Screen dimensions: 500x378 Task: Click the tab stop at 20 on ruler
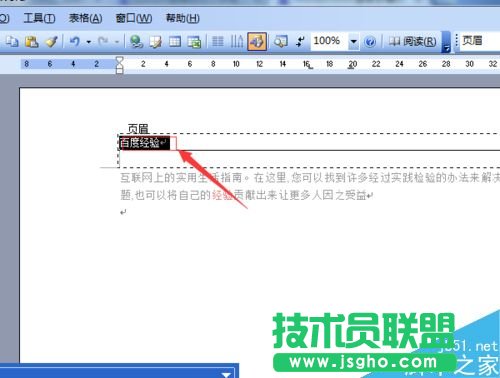point(350,68)
